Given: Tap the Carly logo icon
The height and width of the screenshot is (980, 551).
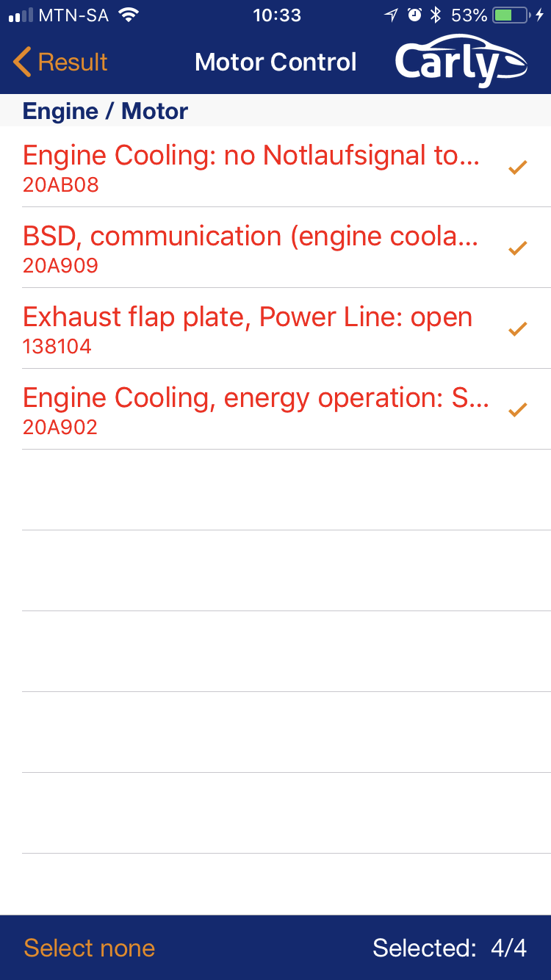Looking at the screenshot, I should pos(460,61).
